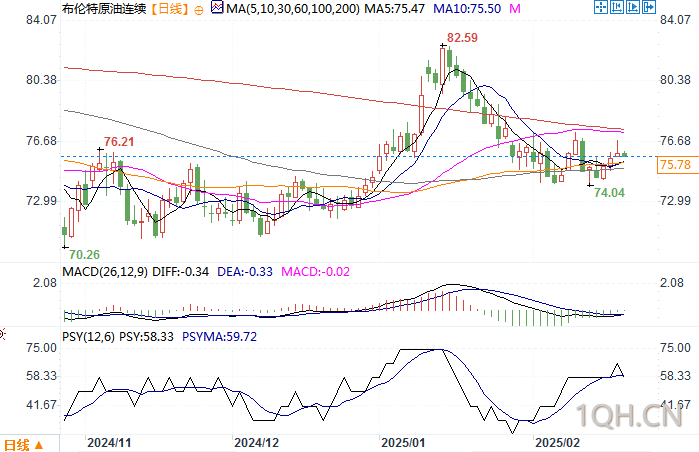Open the 1QH.CN watermark link

pos(629,416)
